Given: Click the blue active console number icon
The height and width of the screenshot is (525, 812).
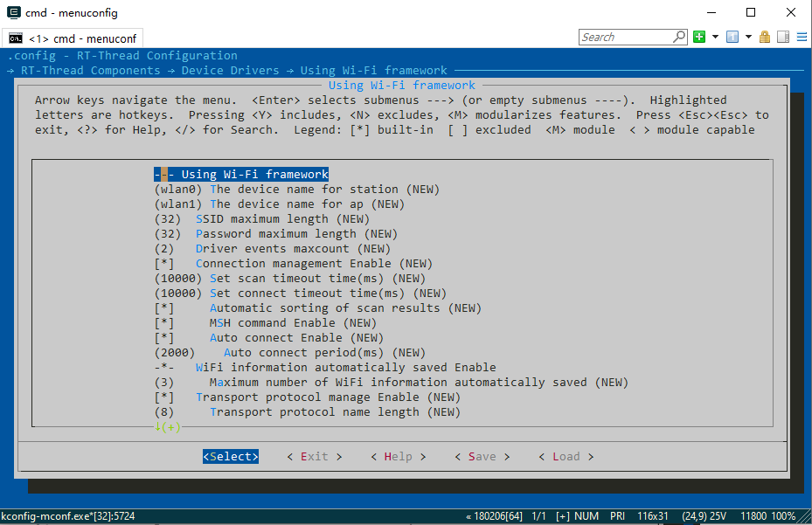Looking at the screenshot, I should point(732,37).
